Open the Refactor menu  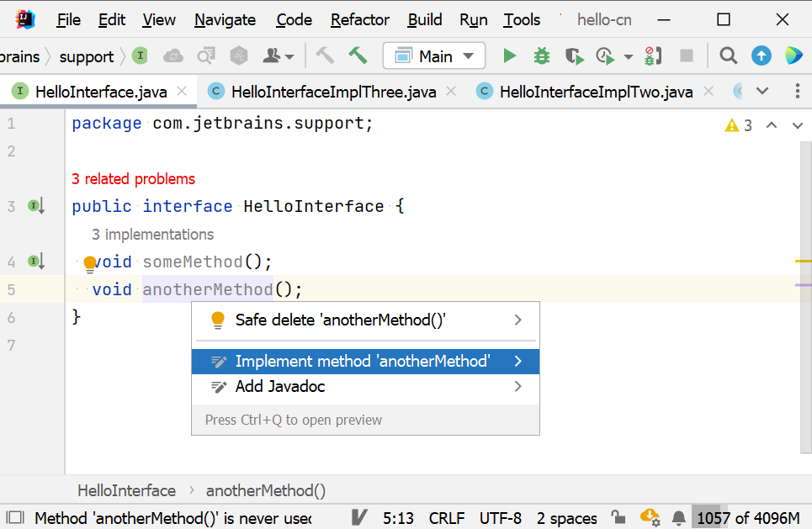pyautogui.click(x=360, y=19)
